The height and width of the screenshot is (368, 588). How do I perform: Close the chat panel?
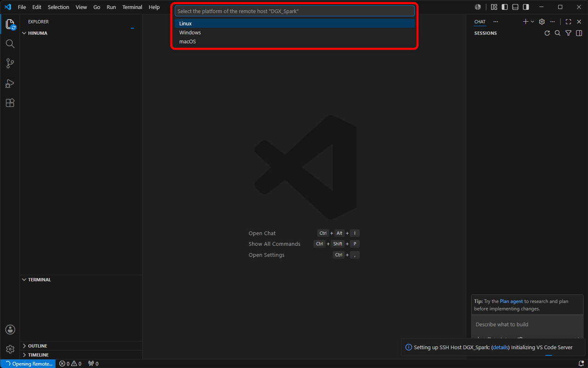click(x=579, y=22)
